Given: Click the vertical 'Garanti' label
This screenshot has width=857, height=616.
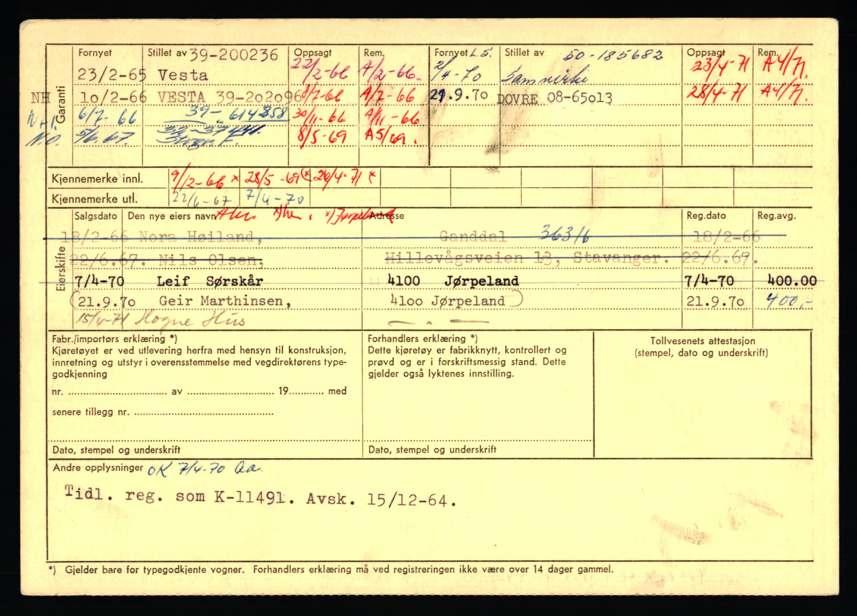Looking at the screenshot, I should point(62,105).
